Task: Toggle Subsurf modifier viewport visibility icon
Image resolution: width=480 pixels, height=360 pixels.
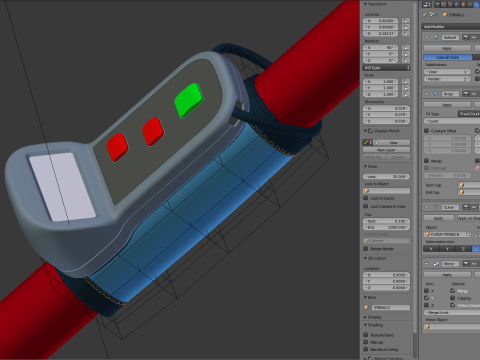Action: tap(474, 37)
